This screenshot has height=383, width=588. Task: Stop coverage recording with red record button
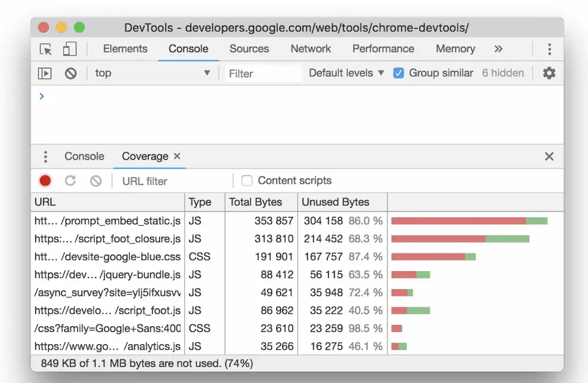45,181
